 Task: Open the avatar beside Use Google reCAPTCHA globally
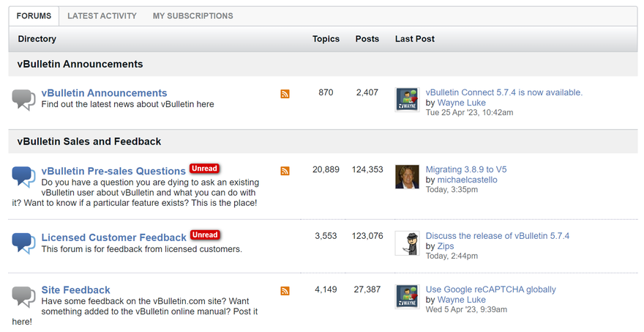point(407,297)
